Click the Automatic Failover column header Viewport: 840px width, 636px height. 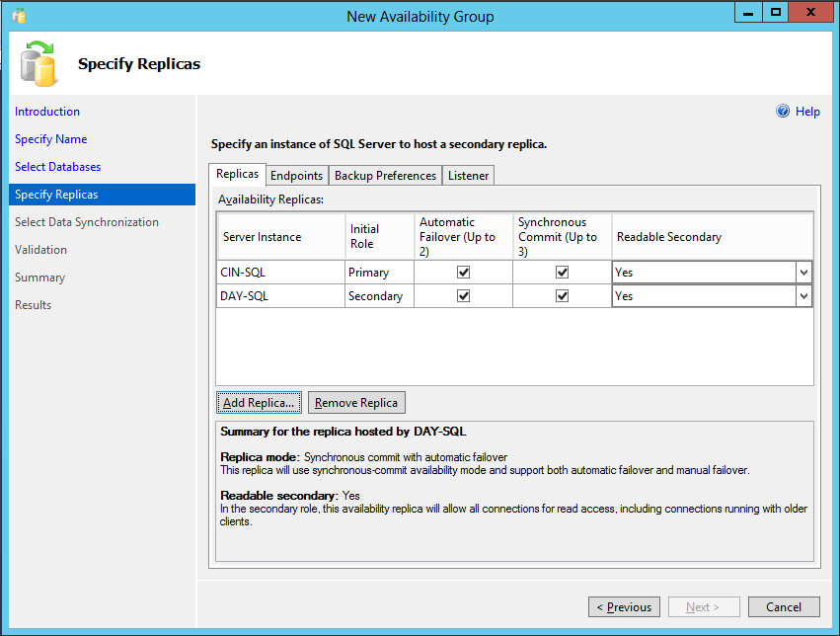[463, 236]
